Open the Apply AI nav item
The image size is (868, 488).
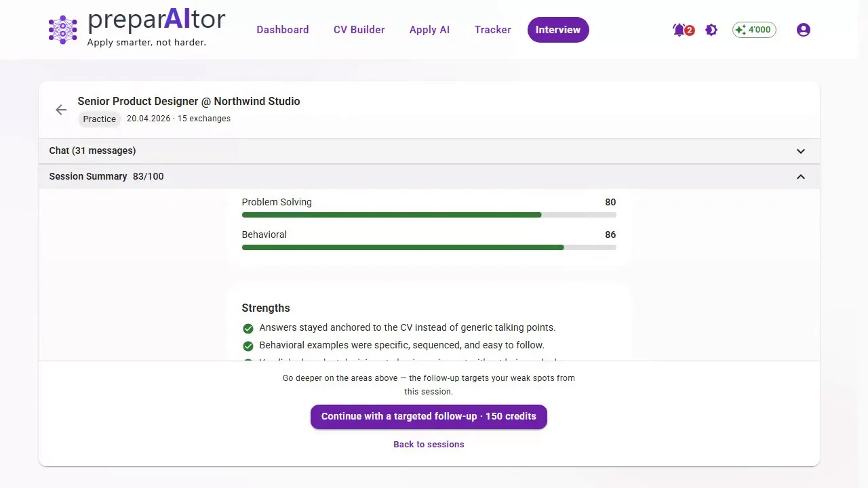[429, 30]
